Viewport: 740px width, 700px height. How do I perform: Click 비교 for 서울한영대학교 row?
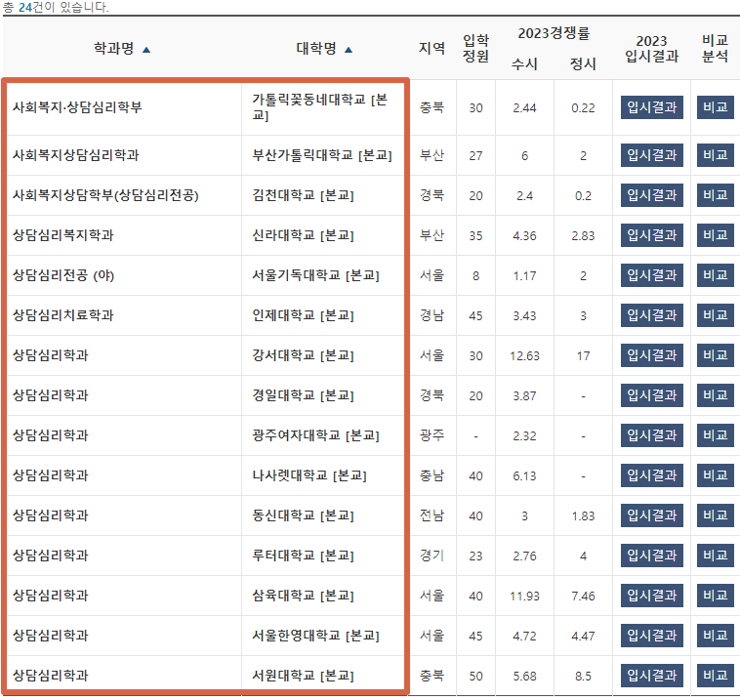(x=715, y=636)
